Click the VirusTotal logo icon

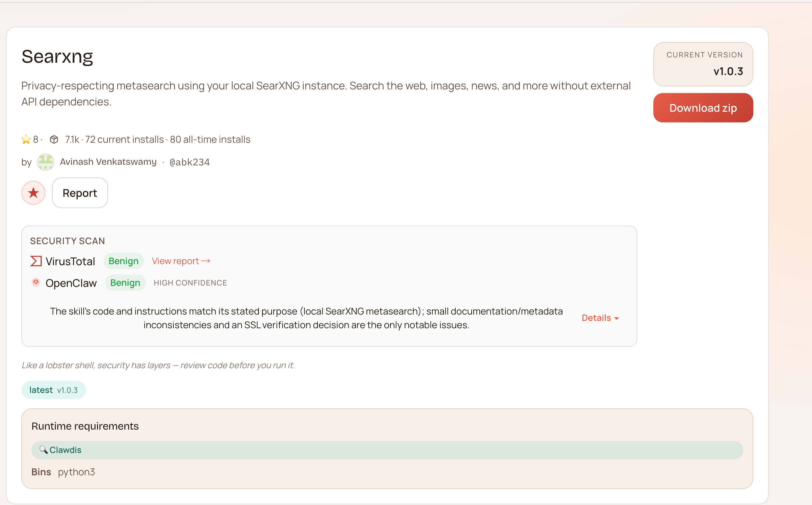36,261
